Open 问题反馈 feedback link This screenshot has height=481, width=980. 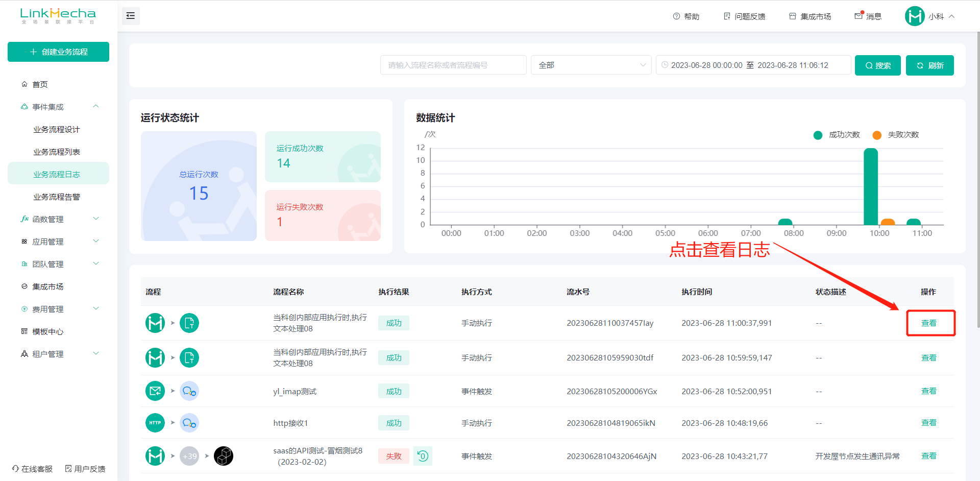tap(744, 16)
